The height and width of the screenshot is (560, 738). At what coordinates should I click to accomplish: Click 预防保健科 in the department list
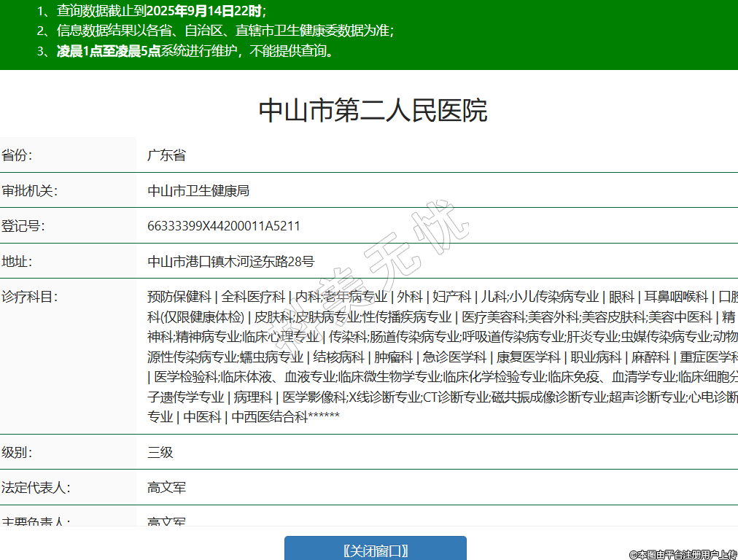[x=179, y=297]
